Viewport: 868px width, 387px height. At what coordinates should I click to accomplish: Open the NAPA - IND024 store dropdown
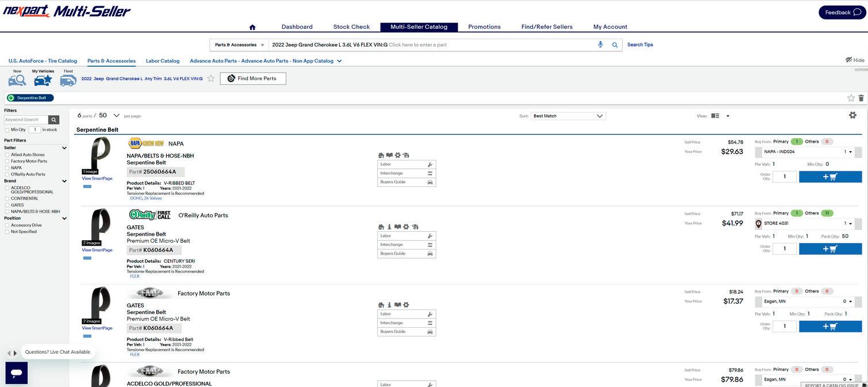pyautogui.click(x=808, y=152)
